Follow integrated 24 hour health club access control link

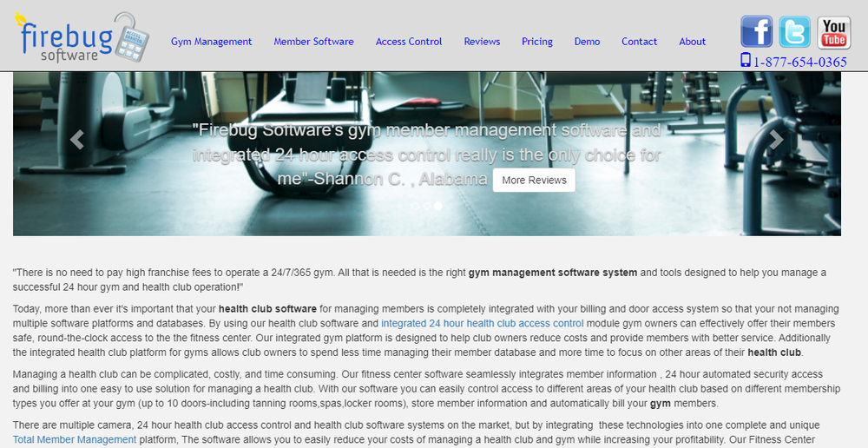pyautogui.click(x=482, y=323)
